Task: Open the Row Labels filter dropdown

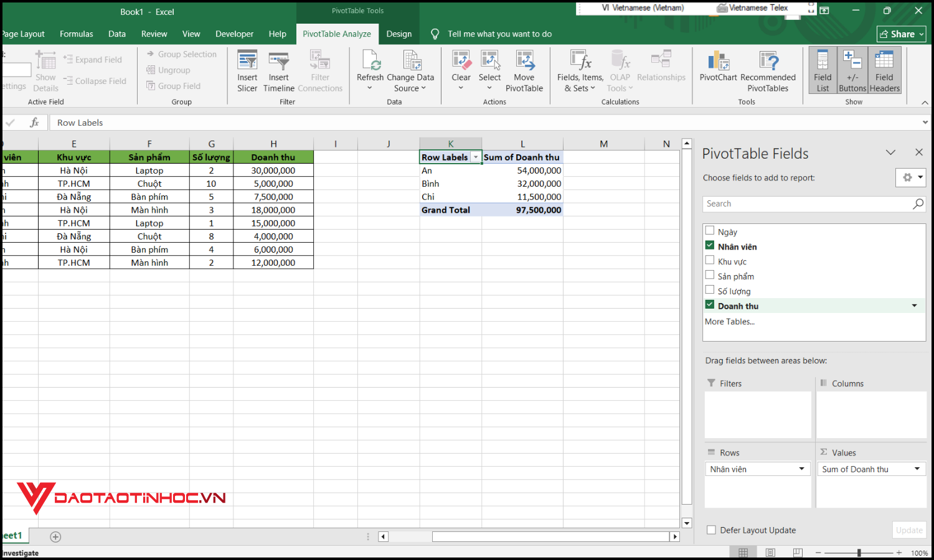Action: click(x=476, y=157)
